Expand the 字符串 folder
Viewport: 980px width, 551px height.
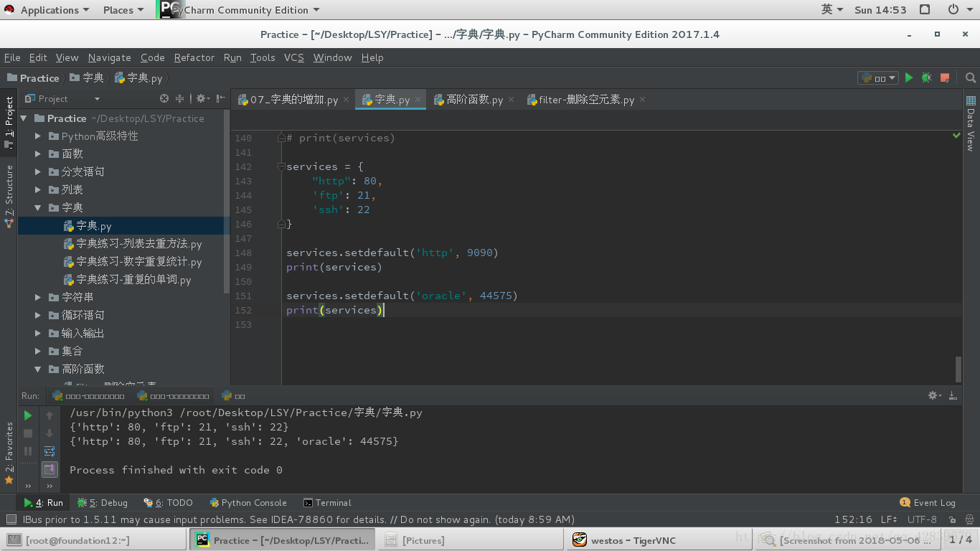pyautogui.click(x=38, y=297)
